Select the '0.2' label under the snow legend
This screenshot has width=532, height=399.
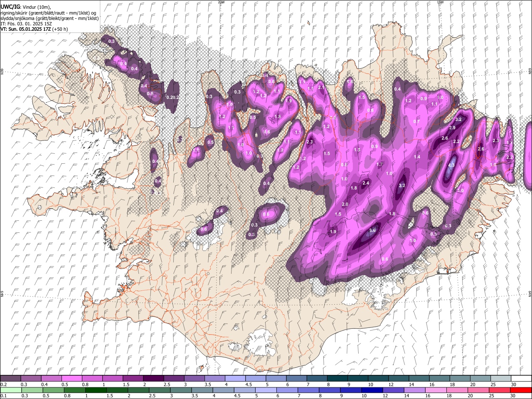coord(3,384)
